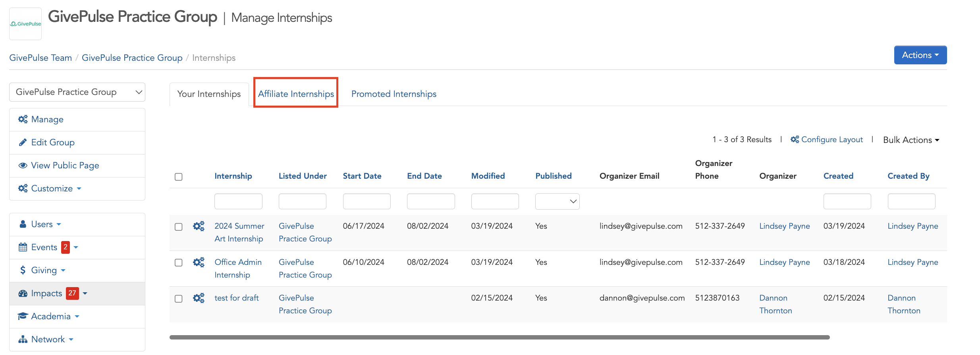Click the Customize gears icon
The image size is (980, 355).
[23, 188]
